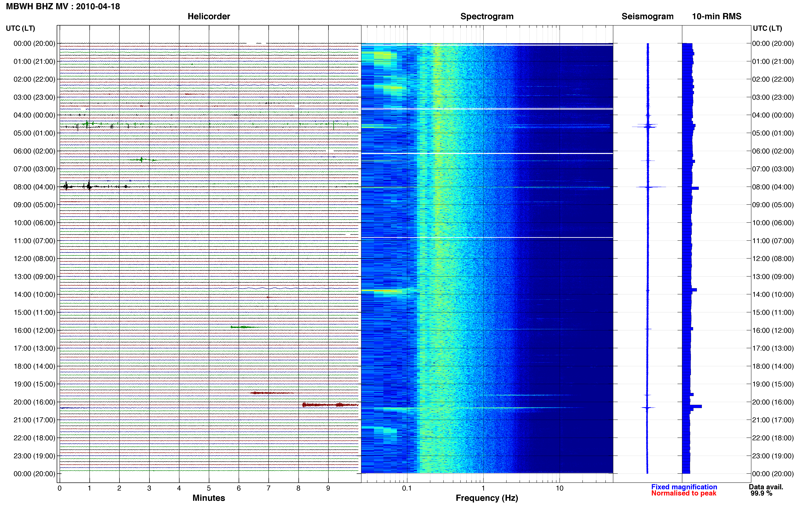Select the 12:00 (08:00) label beside the helicorder

(x=34, y=259)
